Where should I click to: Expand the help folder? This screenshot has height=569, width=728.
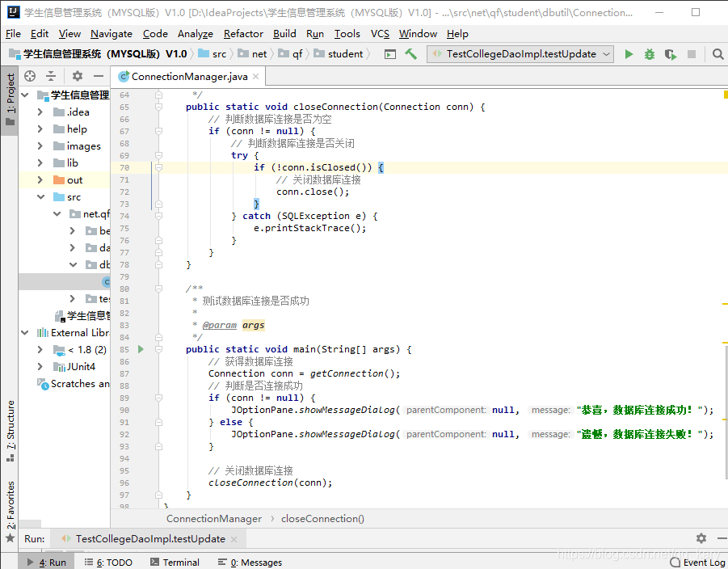(40, 129)
